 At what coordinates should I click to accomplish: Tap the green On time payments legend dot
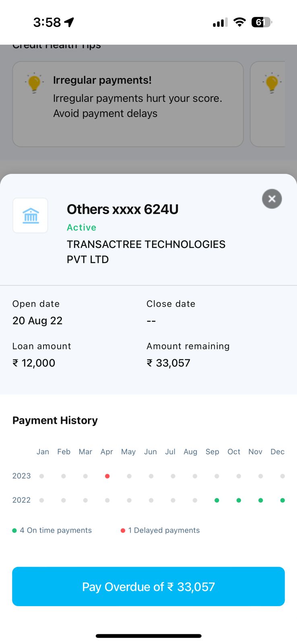point(14,530)
